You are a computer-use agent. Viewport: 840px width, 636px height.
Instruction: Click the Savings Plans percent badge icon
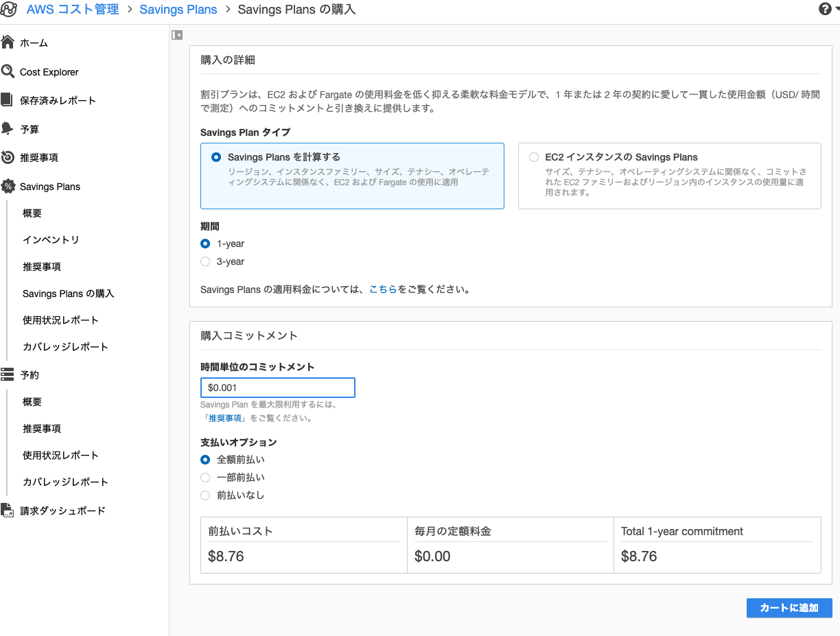click(8, 186)
